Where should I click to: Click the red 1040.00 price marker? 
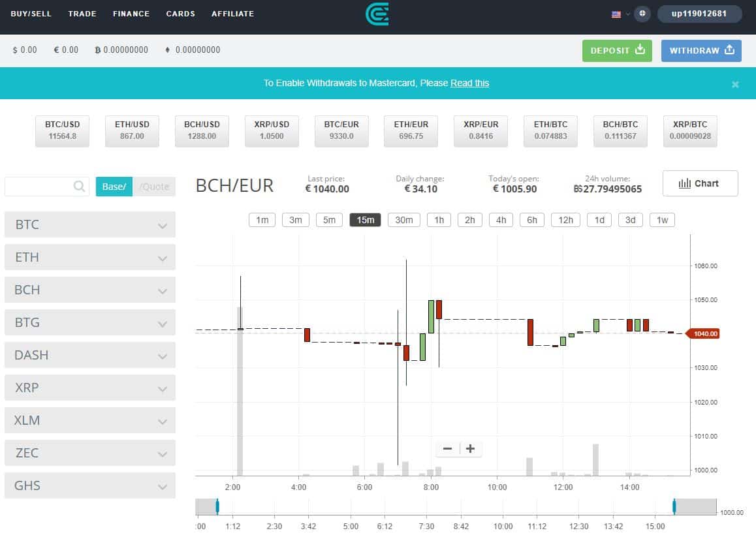point(705,333)
